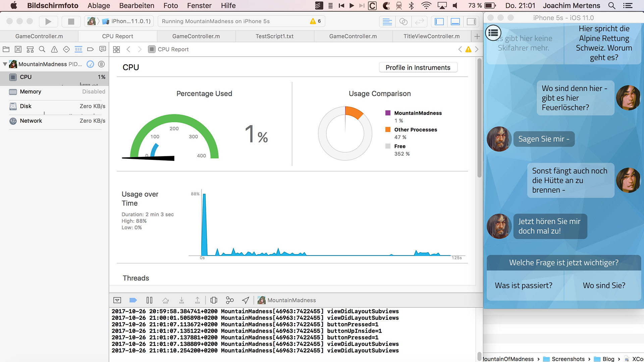This screenshot has height=362, width=644.
Task: Open the Find navigator magnifier icon
Action: [x=42, y=50]
